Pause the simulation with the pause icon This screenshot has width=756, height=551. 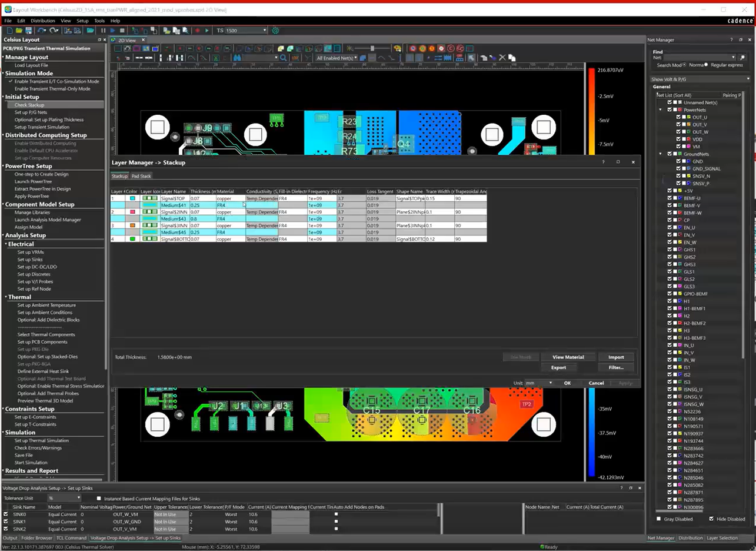(103, 30)
